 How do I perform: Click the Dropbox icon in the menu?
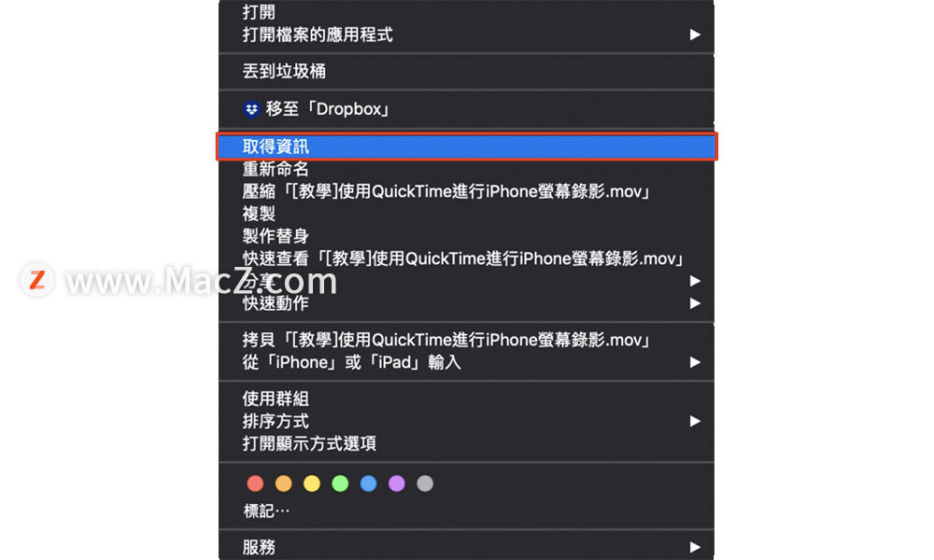[x=251, y=109]
